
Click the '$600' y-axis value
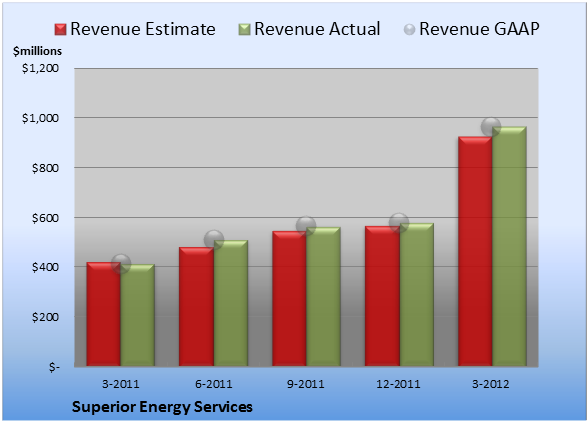(x=45, y=218)
